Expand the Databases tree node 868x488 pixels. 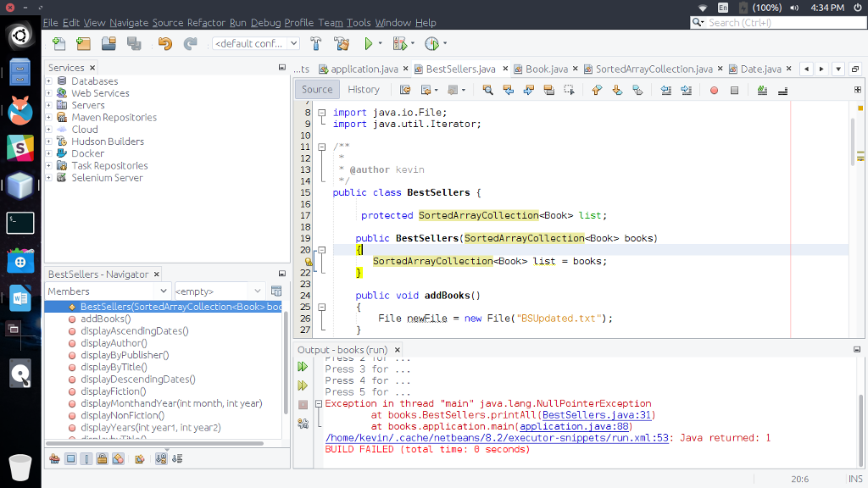(x=49, y=81)
